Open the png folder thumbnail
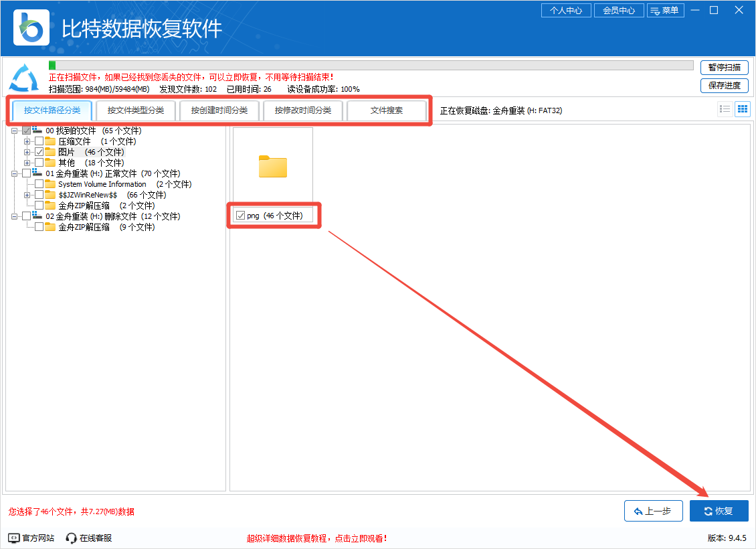Screen dimensions: 756x549 (272, 167)
